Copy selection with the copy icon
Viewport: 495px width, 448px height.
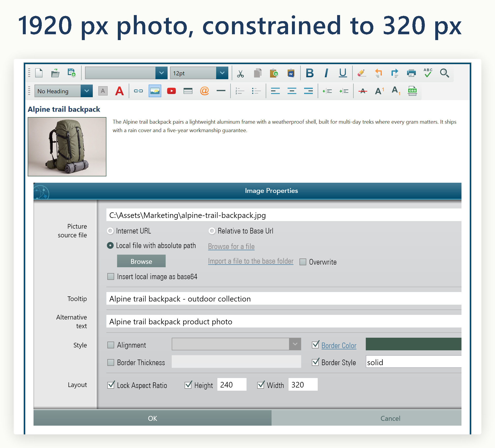pyautogui.click(x=257, y=73)
